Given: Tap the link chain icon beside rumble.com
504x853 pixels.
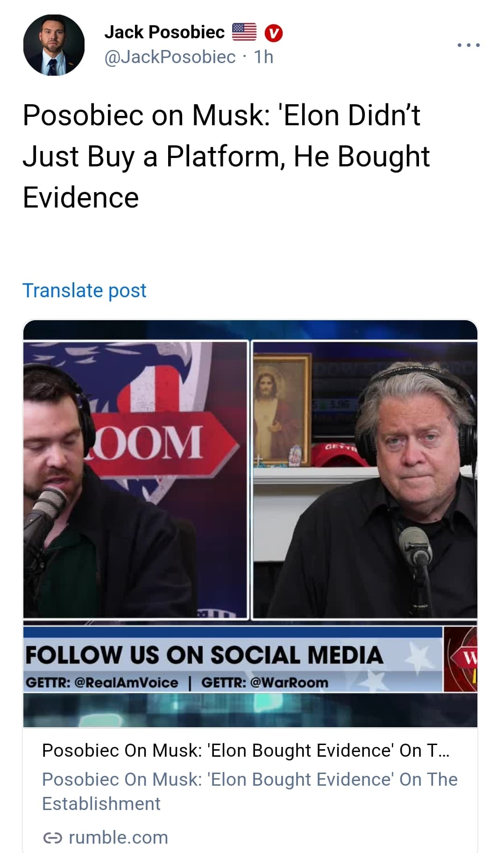Looking at the screenshot, I should [52, 838].
